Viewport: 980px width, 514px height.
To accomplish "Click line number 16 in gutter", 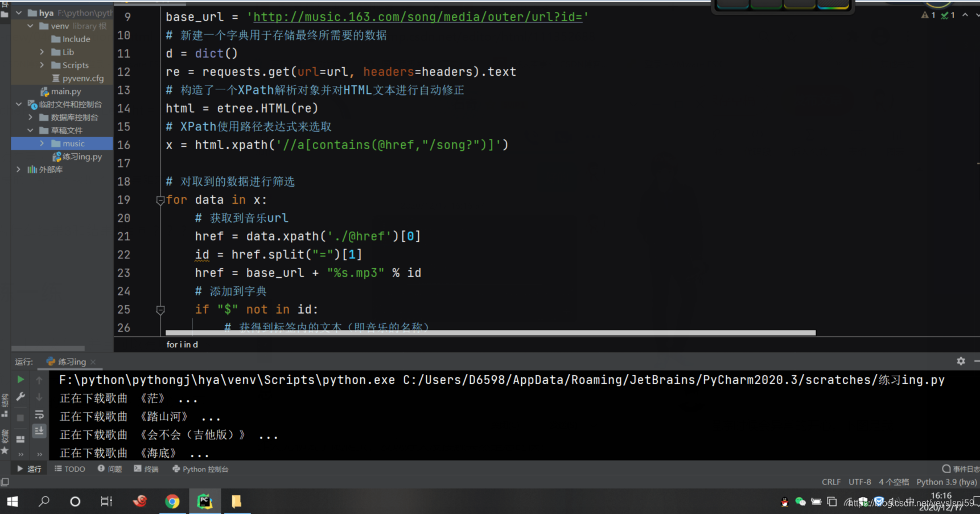I will click(123, 145).
